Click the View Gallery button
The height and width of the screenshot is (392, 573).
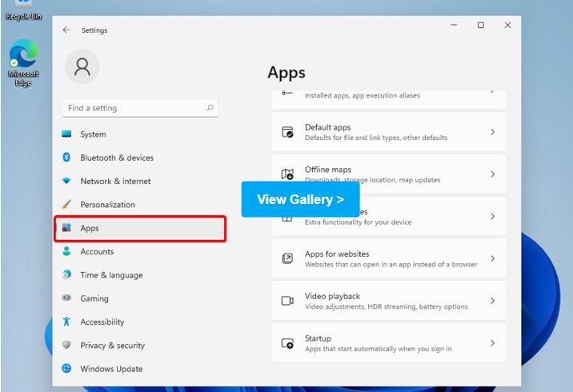[x=300, y=199]
